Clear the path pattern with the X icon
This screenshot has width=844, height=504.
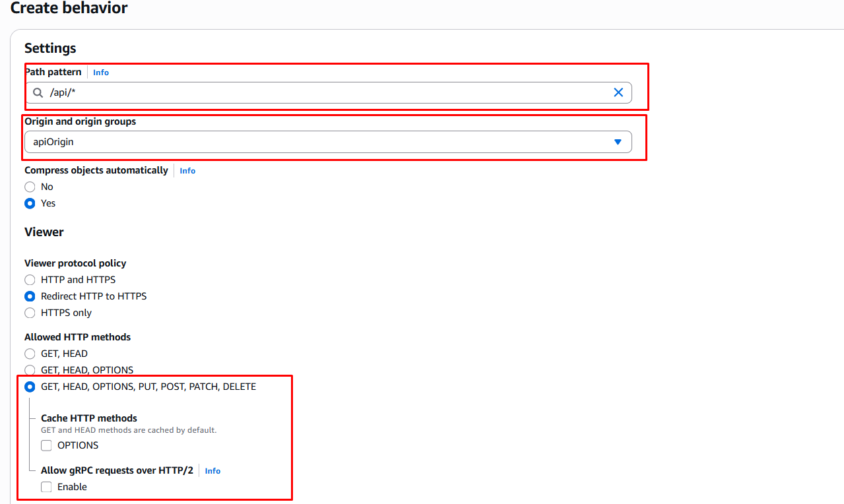pos(618,92)
